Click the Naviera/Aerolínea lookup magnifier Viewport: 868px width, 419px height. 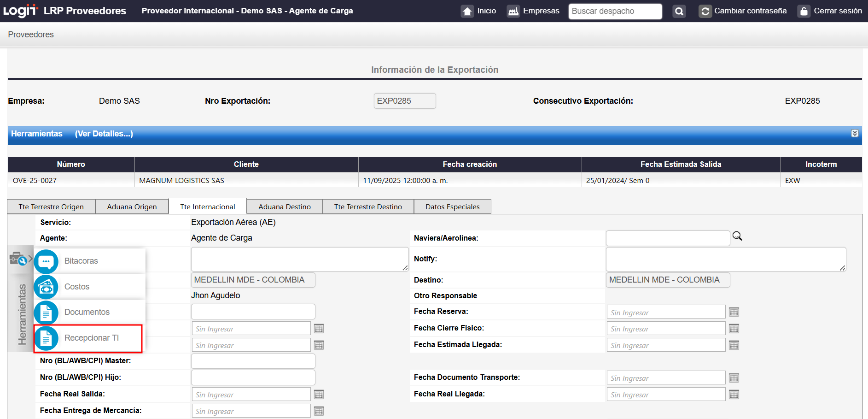737,236
